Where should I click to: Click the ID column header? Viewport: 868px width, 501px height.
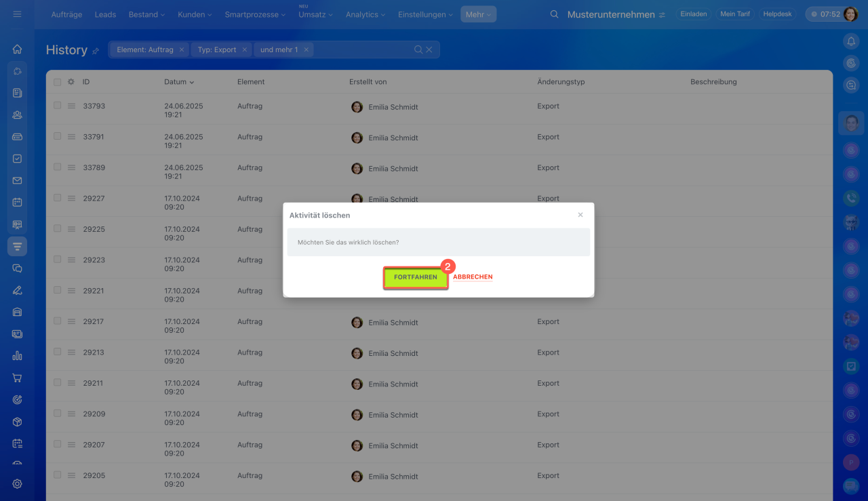coord(86,82)
